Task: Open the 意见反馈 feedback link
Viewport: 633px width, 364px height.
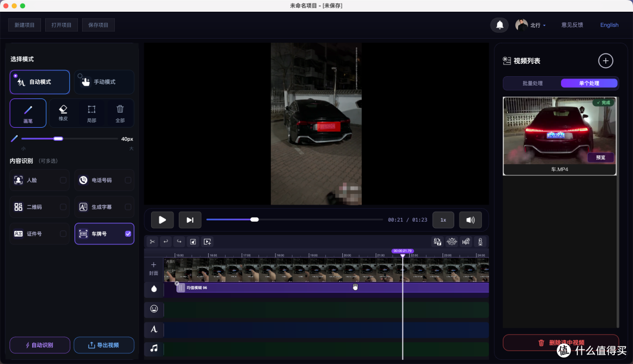Action: coord(572,25)
